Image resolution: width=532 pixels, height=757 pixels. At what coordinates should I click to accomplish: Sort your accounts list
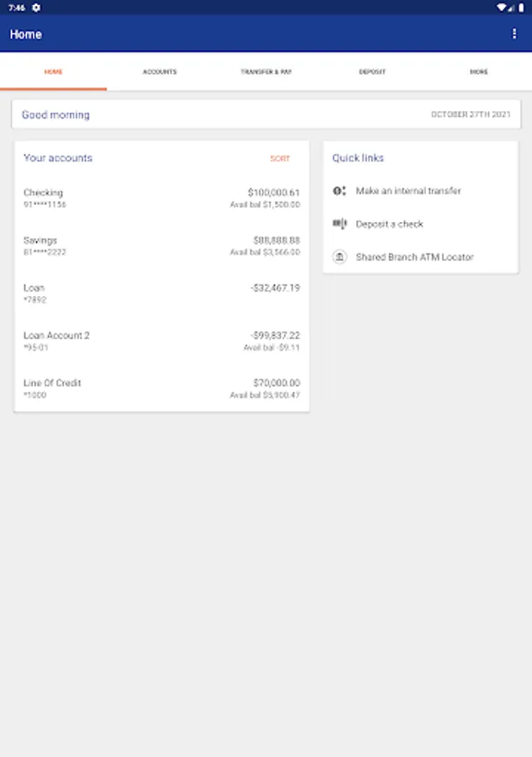[280, 159]
